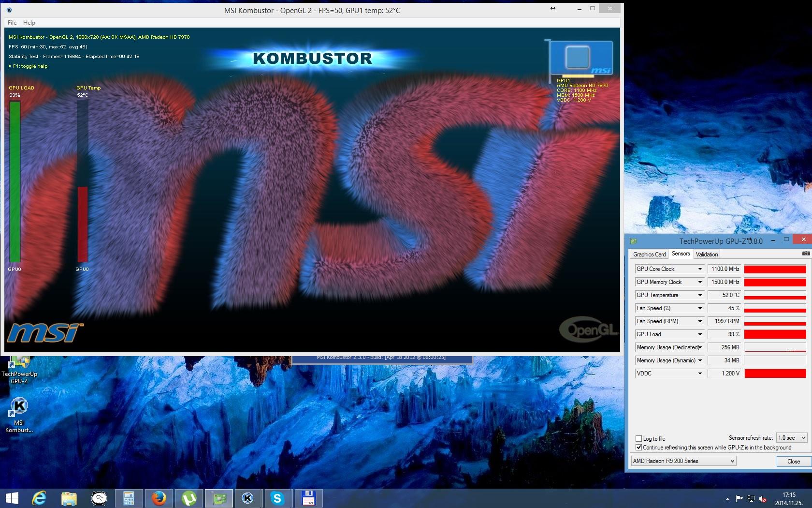The width and height of the screenshot is (812, 508).
Task: Expand the GPU Memory Clock sensor dropdown
Action: click(x=699, y=282)
